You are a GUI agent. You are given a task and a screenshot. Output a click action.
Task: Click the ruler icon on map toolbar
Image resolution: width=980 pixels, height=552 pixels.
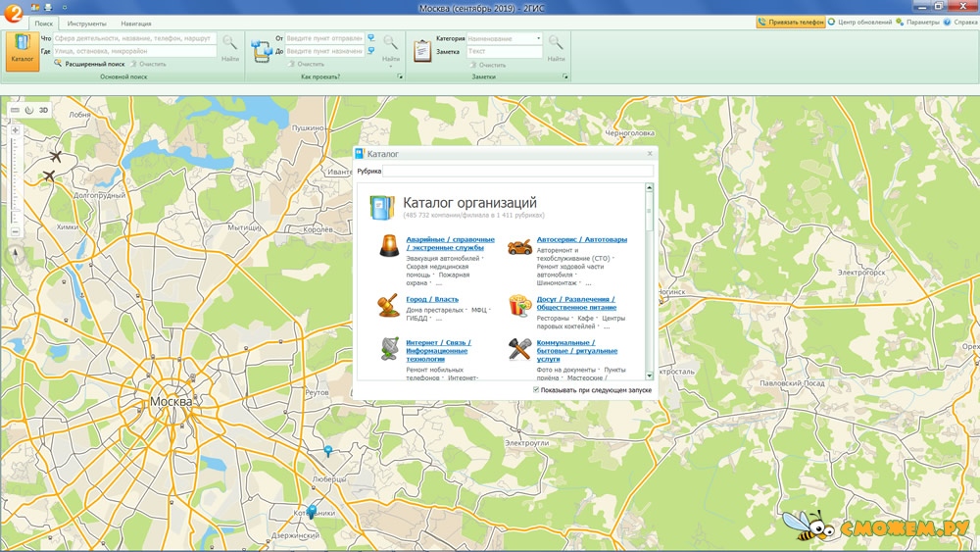tap(15, 110)
